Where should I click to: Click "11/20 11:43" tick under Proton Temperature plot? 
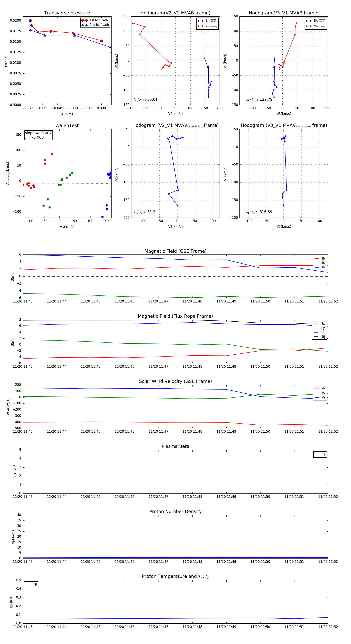[x=23, y=627]
